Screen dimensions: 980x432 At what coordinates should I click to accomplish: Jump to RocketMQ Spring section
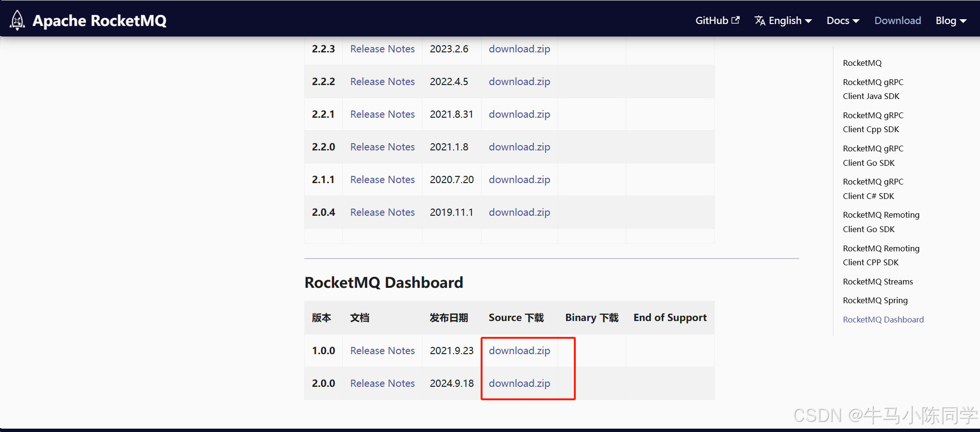(x=875, y=300)
